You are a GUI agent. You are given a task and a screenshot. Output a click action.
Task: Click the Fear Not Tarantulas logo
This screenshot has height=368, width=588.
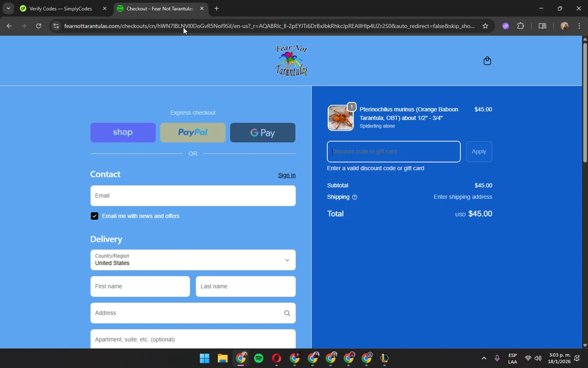pyautogui.click(x=291, y=60)
